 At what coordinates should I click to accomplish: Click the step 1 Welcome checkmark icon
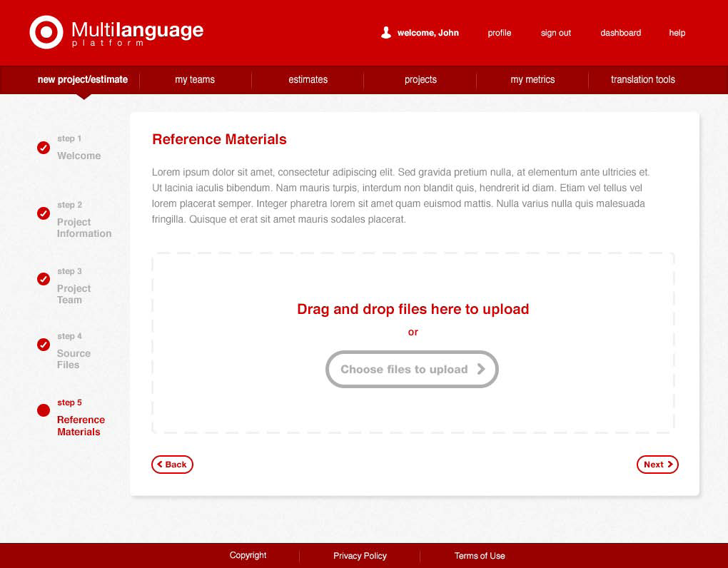coord(43,148)
